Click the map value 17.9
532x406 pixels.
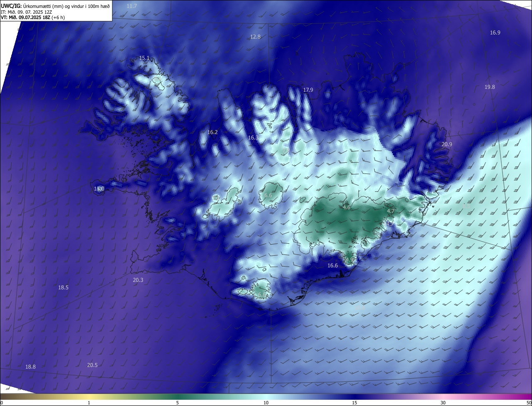(308, 90)
